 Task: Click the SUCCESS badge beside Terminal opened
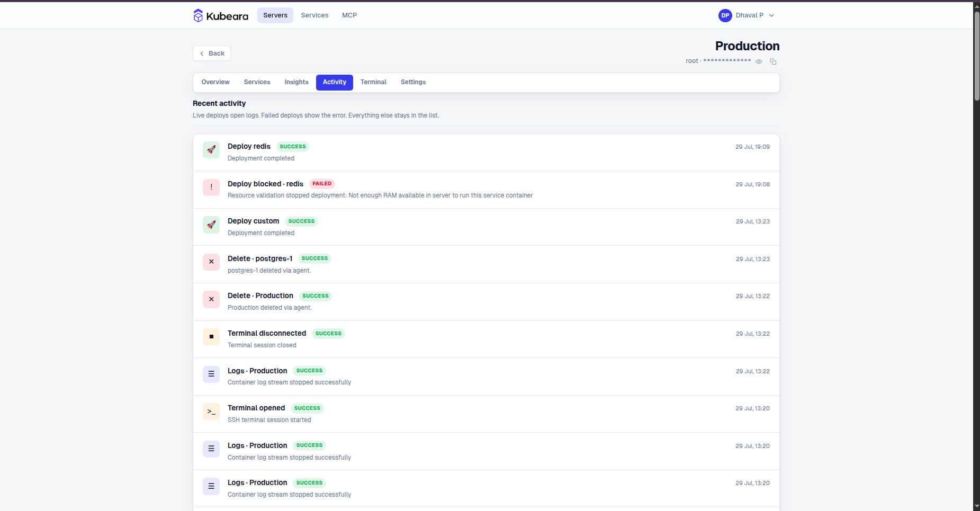coord(307,408)
